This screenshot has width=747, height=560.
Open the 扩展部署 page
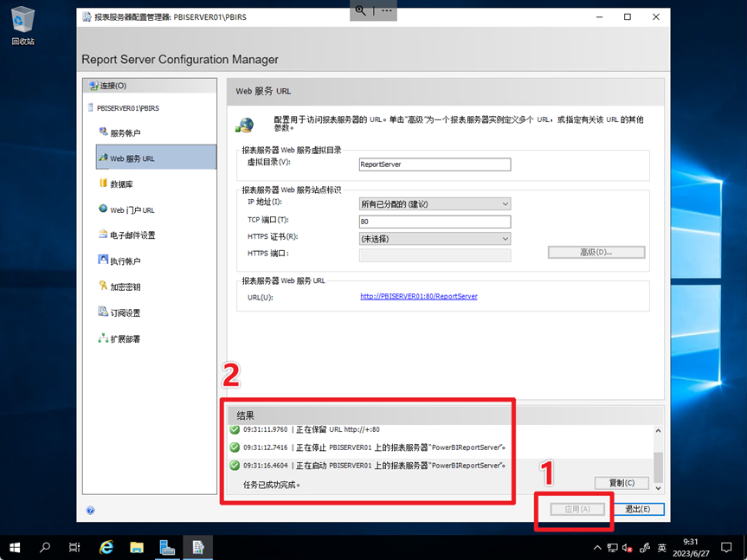(125, 339)
